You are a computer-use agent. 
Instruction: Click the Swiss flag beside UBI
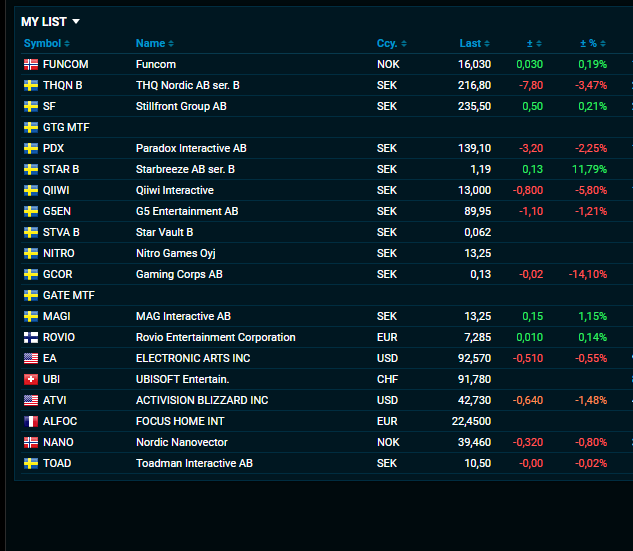point(31,379)
